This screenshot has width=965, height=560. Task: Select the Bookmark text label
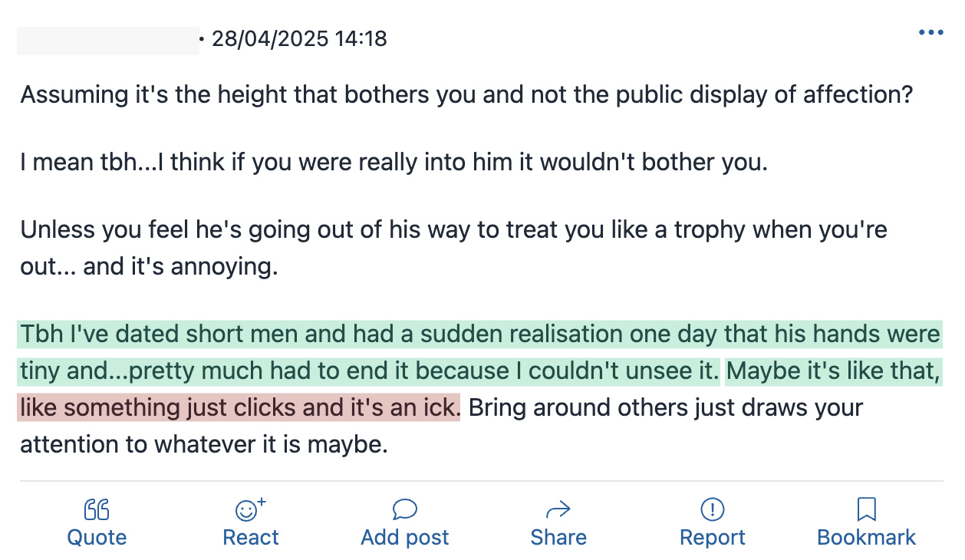tap(867, 538)
